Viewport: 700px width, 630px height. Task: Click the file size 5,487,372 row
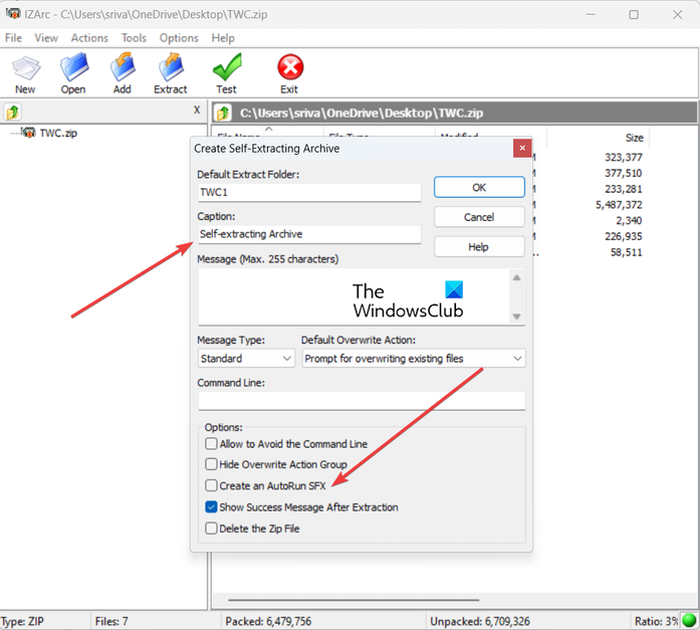point(619,205)
